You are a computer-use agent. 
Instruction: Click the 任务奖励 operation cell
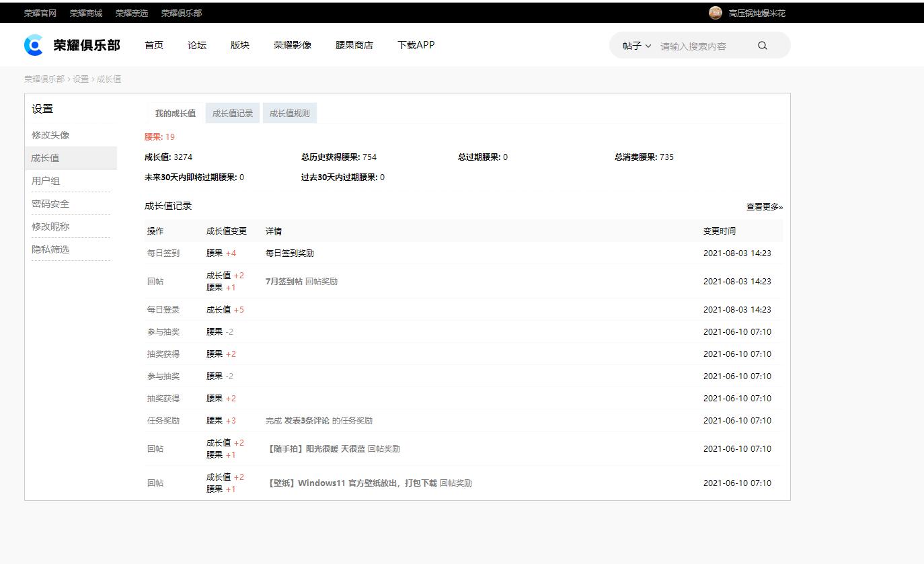click(x=163, y=421)
